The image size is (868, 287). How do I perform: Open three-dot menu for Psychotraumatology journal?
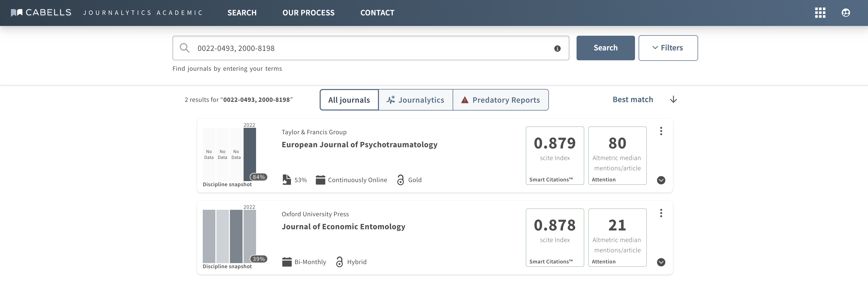pyautogui.click(x=661, y=131)
